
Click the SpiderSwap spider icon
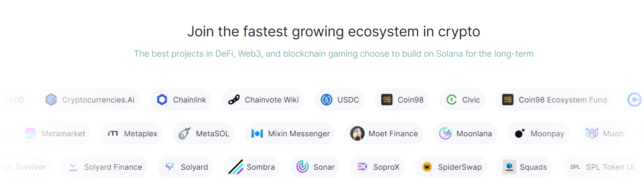(427, 167)
